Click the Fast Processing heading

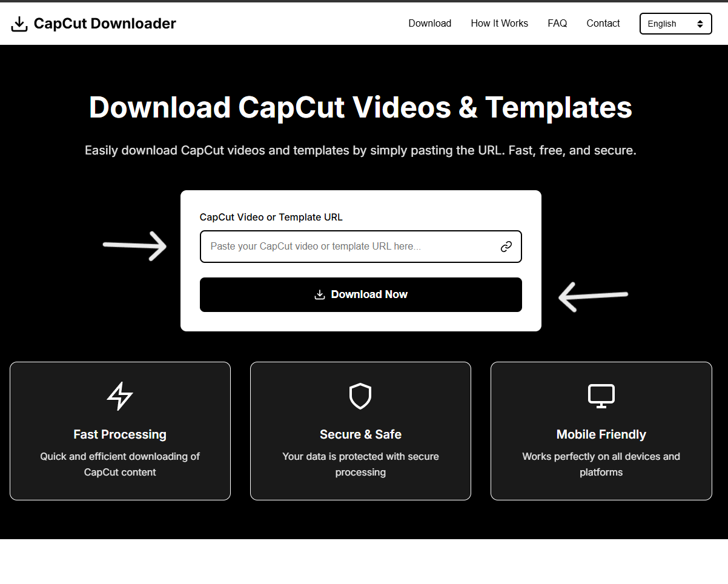tap(120, 434)
